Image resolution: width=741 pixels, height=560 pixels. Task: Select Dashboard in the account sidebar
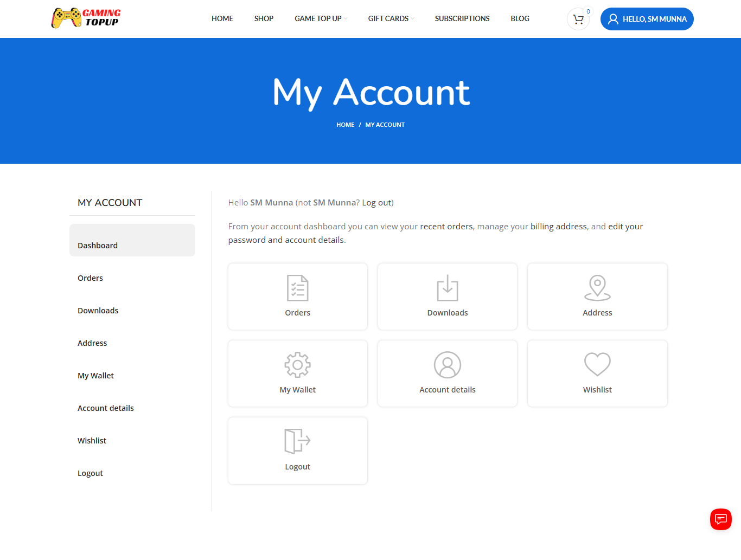tap(132, 240)
